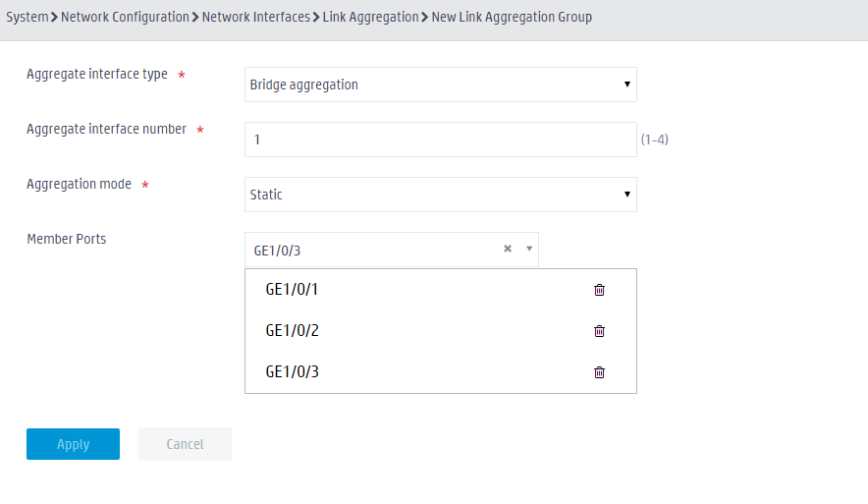Apply the link aggregation settings
Image resolution: width=868 pixels, height=504 pixels.
pyautogui.click(x=73, y=444)
